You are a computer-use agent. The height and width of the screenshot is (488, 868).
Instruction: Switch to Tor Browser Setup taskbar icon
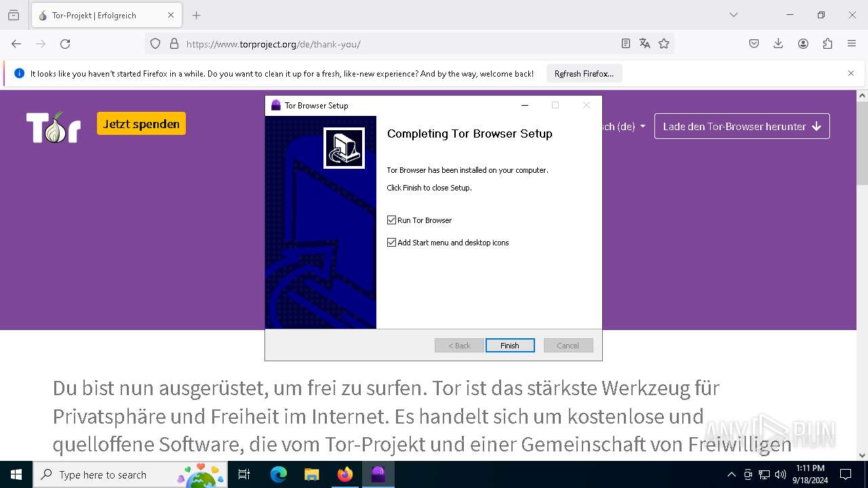(x=378, y=474)
